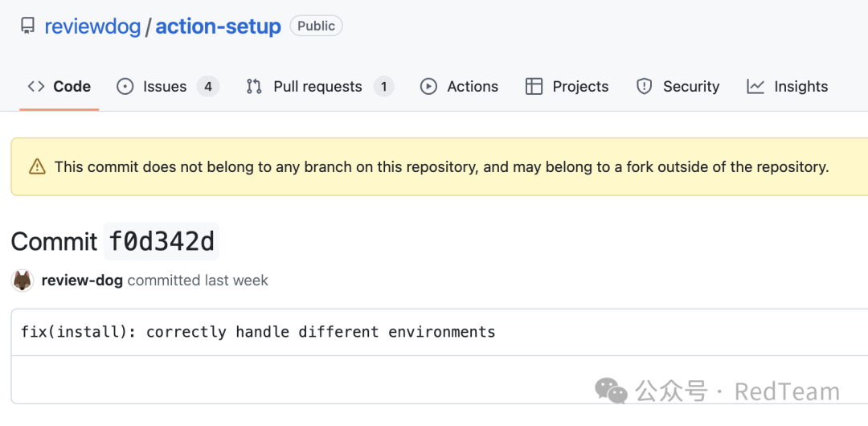Click the Actions play icon
Viewport: 868px width, 426px height.
[x=428, y=87]
